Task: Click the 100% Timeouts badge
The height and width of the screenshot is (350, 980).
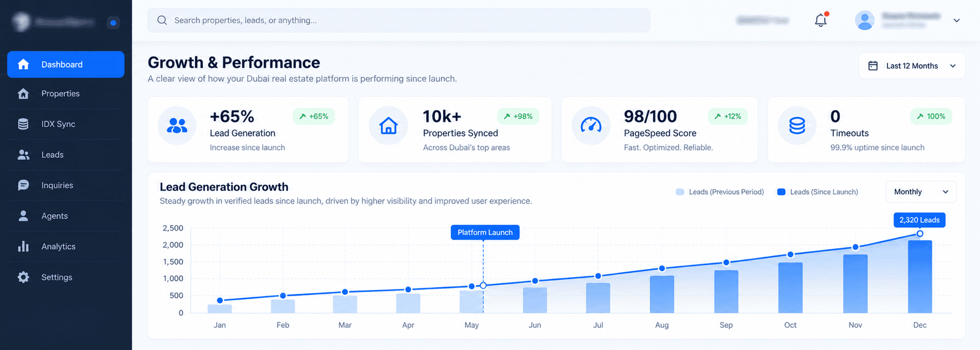Action: [931, 116]
